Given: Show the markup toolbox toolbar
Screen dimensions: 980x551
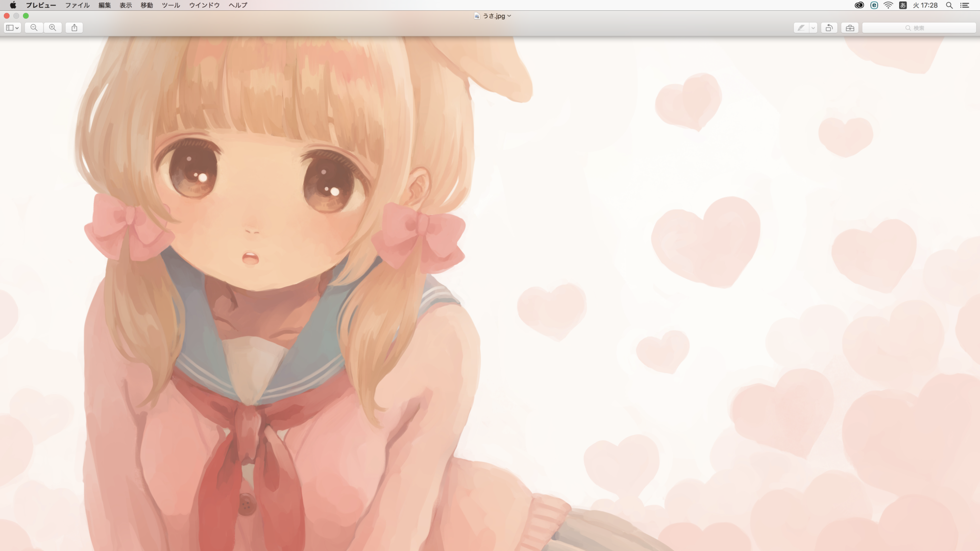Looking at the screenshot, I should click(x=850, y=28).
